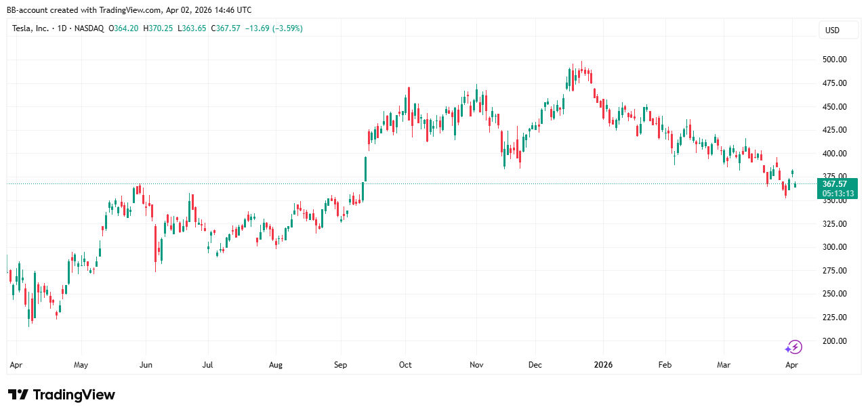Select the 425.00 level on price scale
868x415 pixels.
tap(834, 130)
